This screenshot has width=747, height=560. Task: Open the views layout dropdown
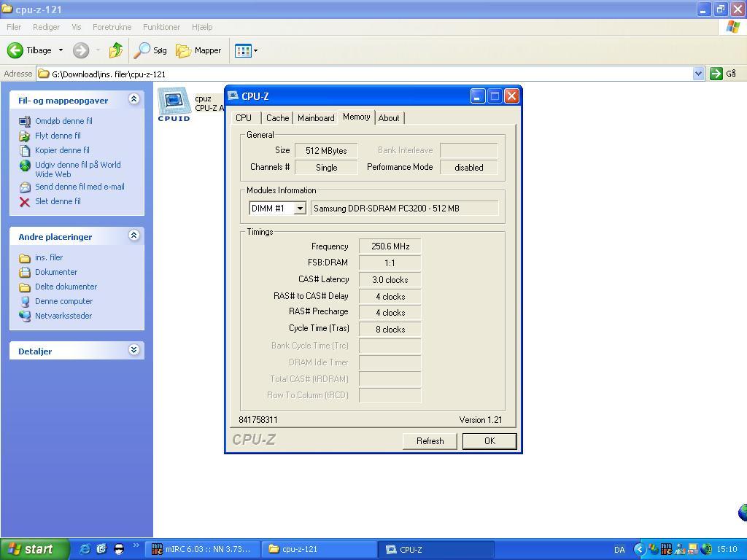(247, 50)
